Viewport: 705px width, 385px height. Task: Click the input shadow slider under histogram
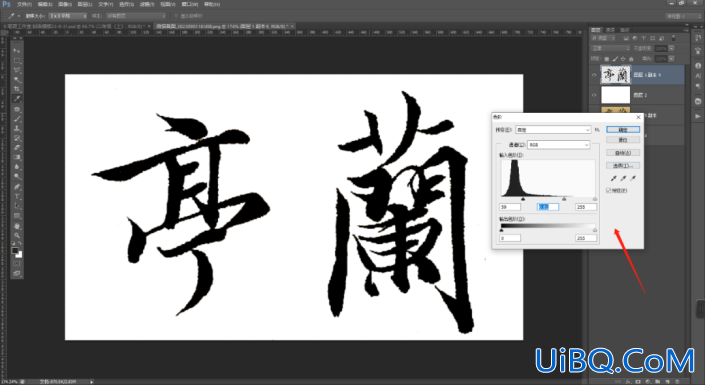click(x=523, y=199)
